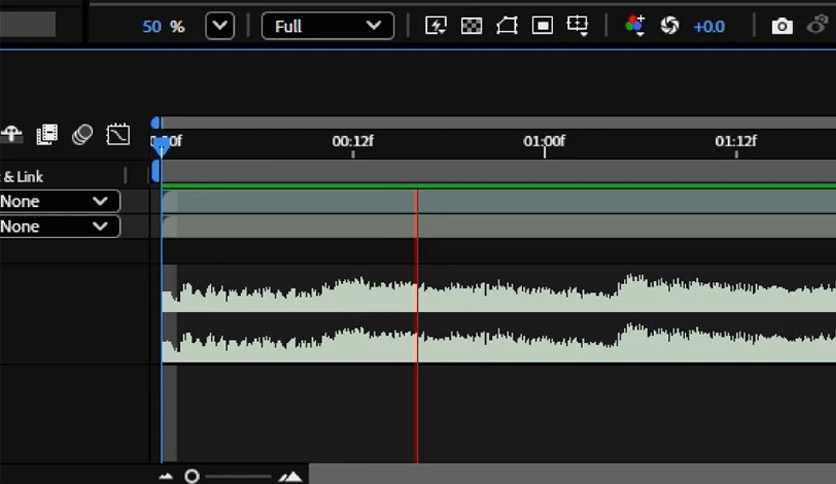Open the first None parent dropdown
The image size is (836, 484).
pos(60,201)
